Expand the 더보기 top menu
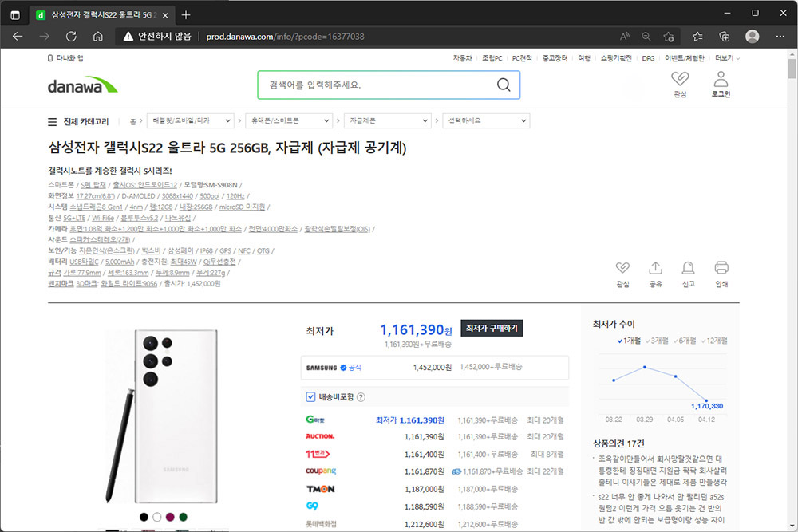The width and height of the screenshot is (798, 532). coord(727,58)
